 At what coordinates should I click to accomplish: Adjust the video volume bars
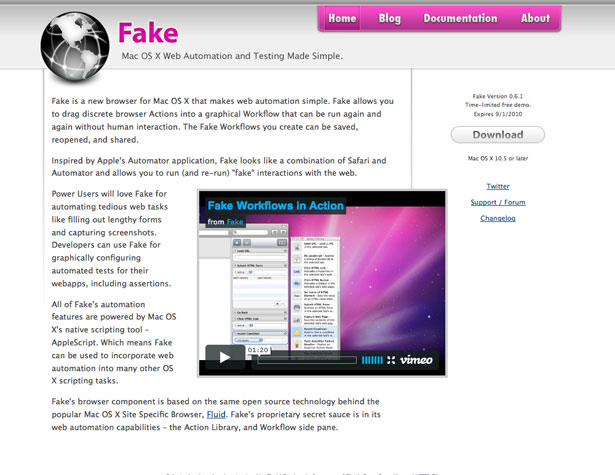[x=372, y=360]
